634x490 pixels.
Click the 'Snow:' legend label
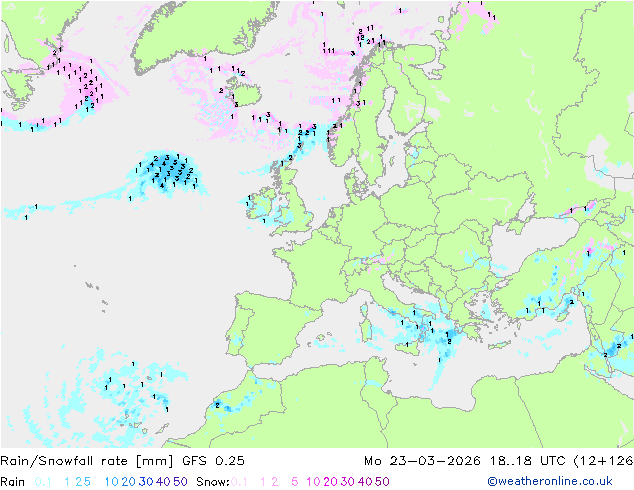tap(213, 482)
